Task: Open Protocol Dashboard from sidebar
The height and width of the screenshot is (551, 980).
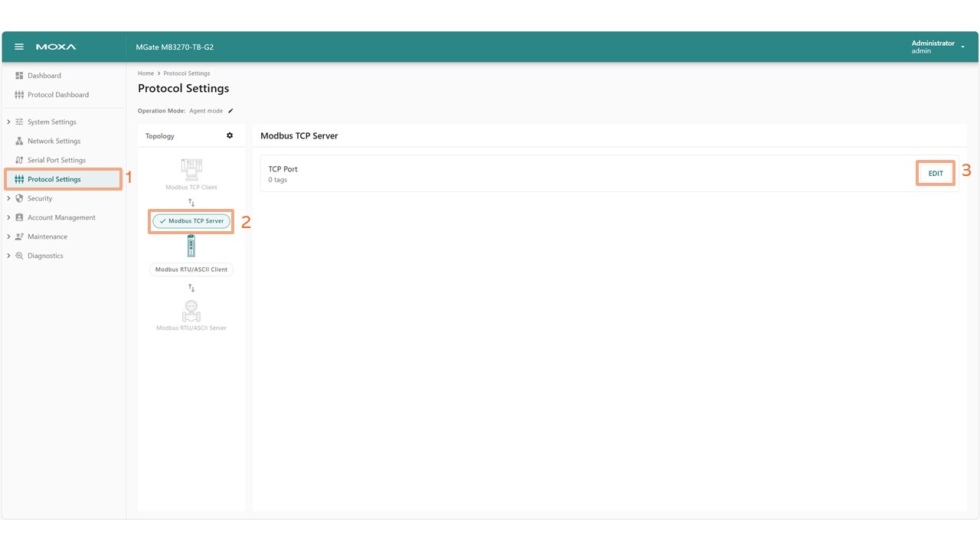Action: 57,95
